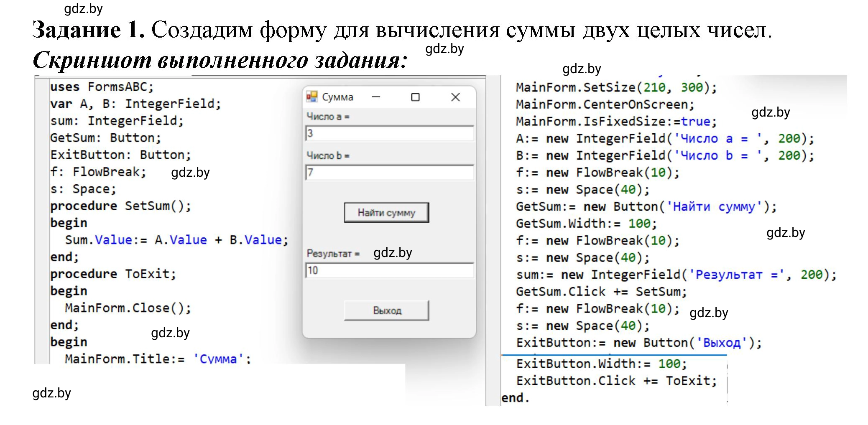Click the line "MainForm.Title:= 'Сумма';"
Viewport: 868px width, 425px height.
[x=158, y=359]
